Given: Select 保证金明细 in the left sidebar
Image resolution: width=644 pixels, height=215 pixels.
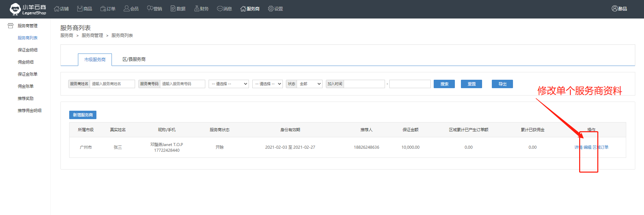Looking at the screenshot, I should pos(28,50).
